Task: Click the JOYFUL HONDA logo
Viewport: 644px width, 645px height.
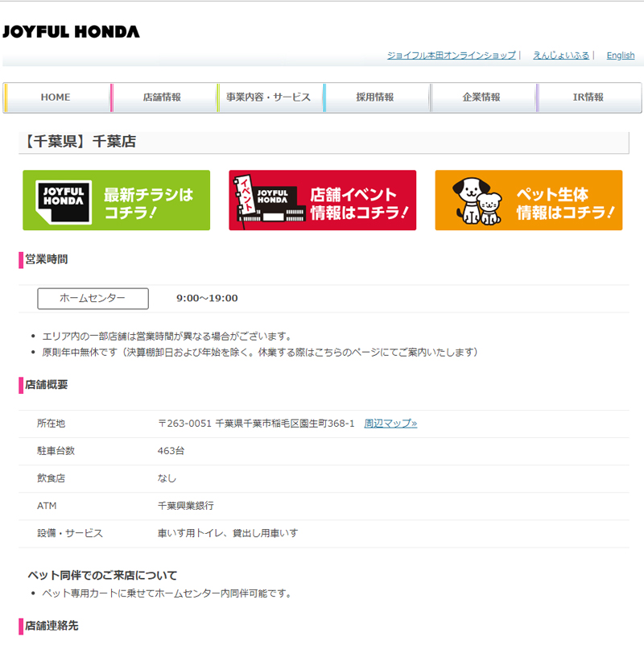Action: [71, 31]
